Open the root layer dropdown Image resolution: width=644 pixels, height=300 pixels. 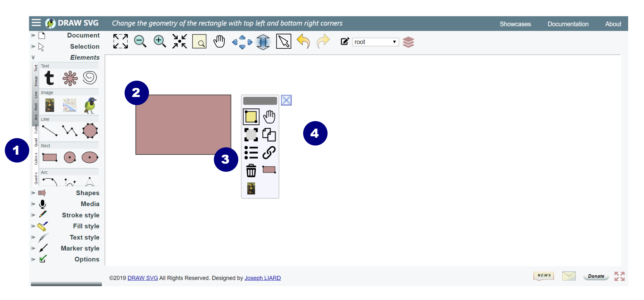pos(375,42)
